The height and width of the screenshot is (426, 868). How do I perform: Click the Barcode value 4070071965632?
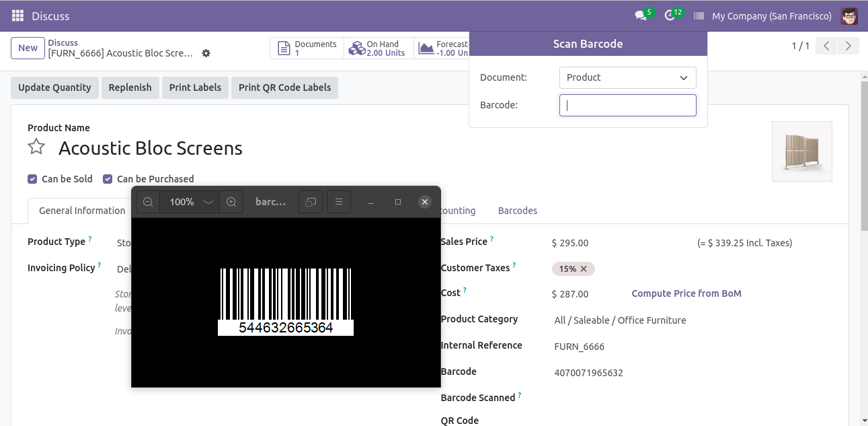coord(589,373)
